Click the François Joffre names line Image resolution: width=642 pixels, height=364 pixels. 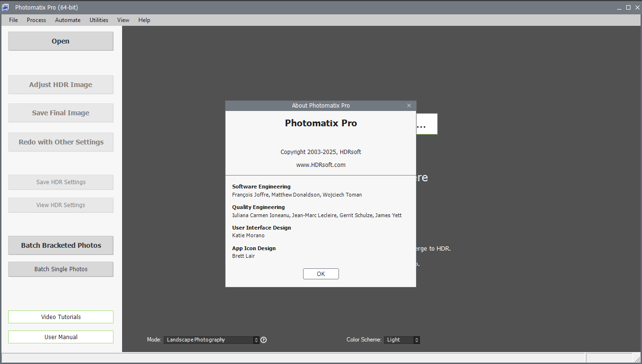tap(297, 195)
